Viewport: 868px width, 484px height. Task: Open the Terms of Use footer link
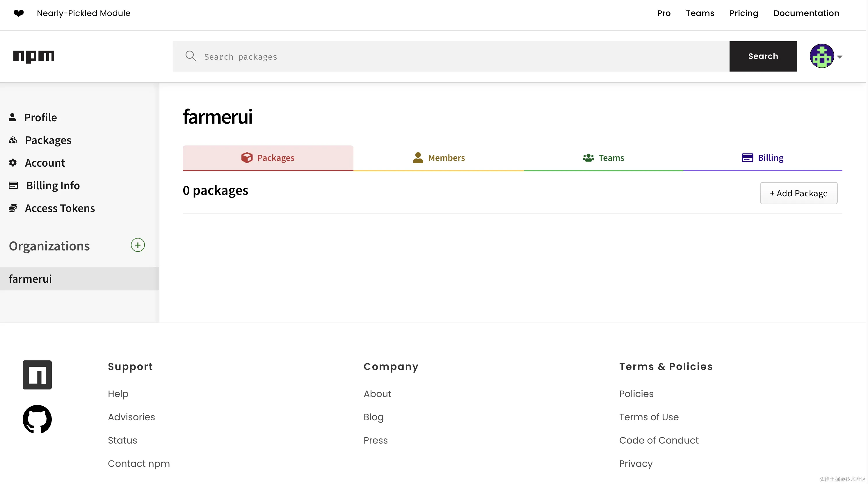[649, 417]
